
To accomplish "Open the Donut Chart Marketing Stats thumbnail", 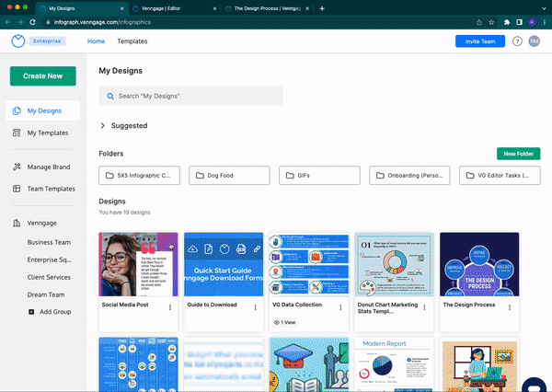I will coord(395,264).
